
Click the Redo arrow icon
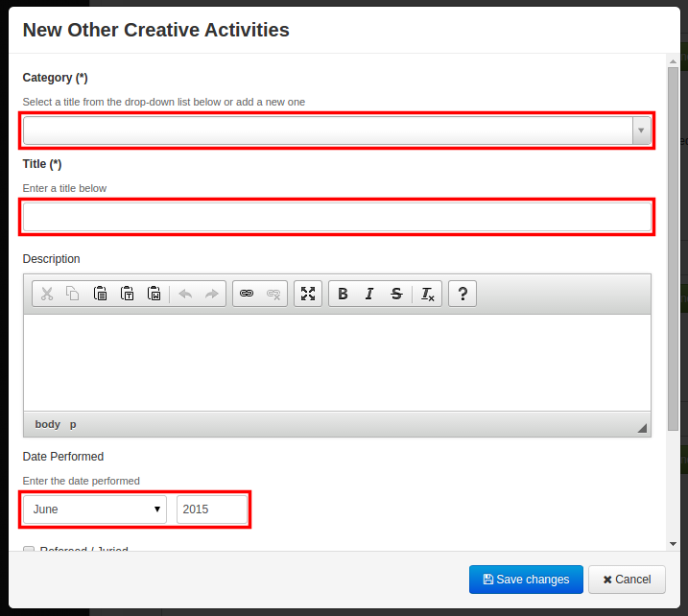(x=212, y=294)
